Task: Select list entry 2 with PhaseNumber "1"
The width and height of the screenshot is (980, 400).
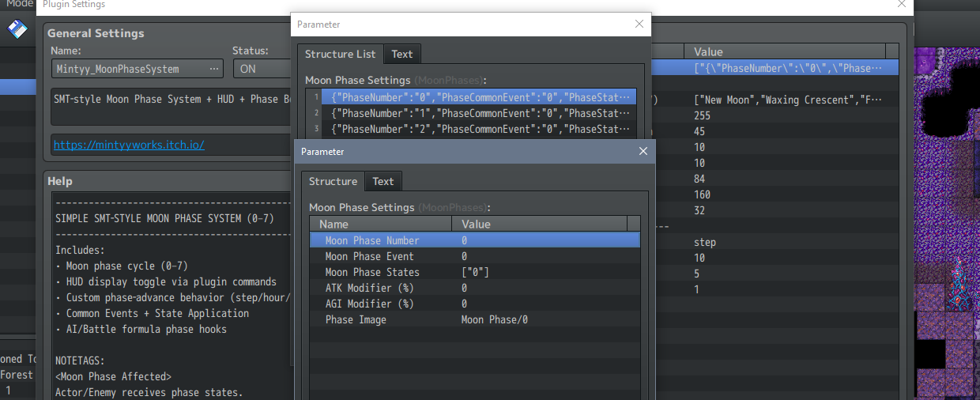Action: click(482, 113)
